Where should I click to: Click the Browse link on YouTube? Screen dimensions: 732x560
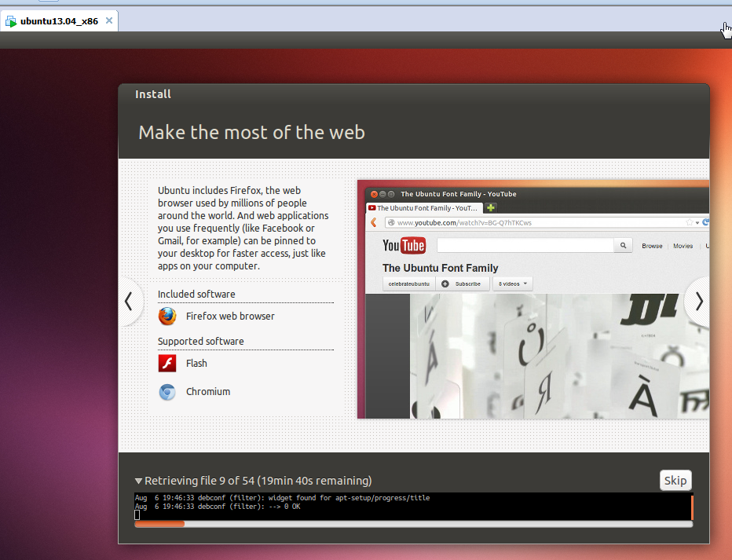click(x=652, y=246)
